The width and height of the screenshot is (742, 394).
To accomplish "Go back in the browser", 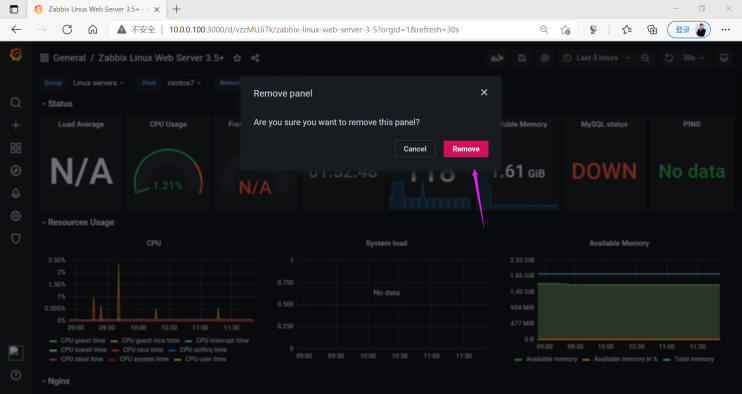I will click(x=17, y=29).
